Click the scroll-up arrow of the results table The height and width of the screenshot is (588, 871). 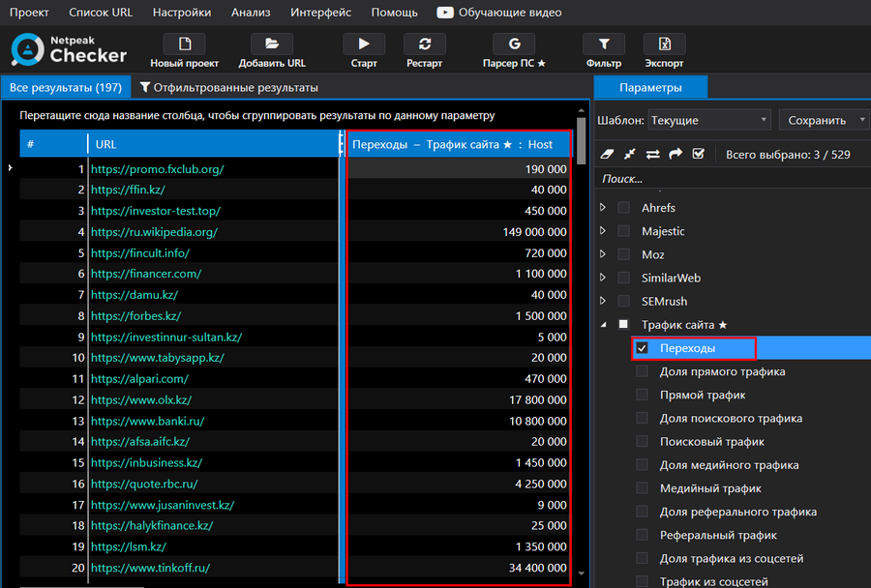coord(581,111)
